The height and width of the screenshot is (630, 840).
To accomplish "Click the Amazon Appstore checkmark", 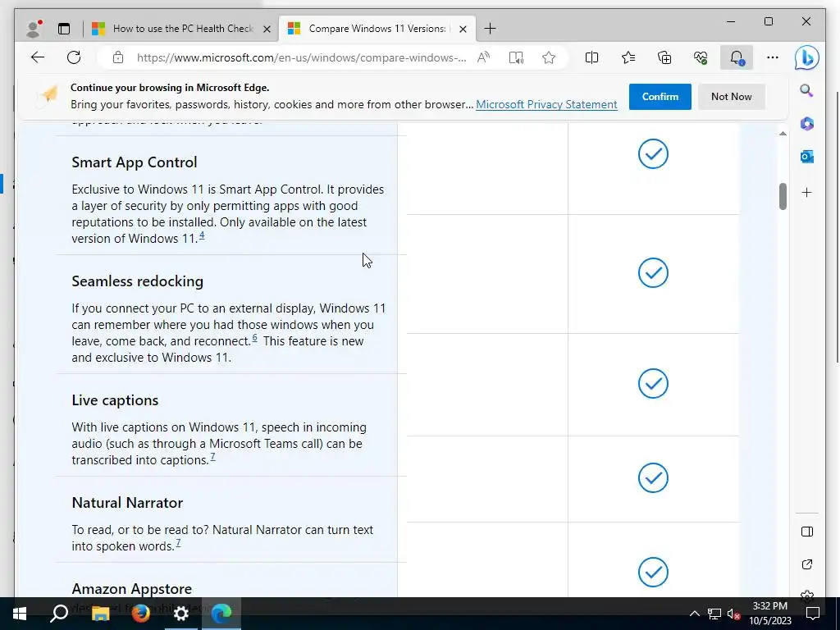I will 653,572.
